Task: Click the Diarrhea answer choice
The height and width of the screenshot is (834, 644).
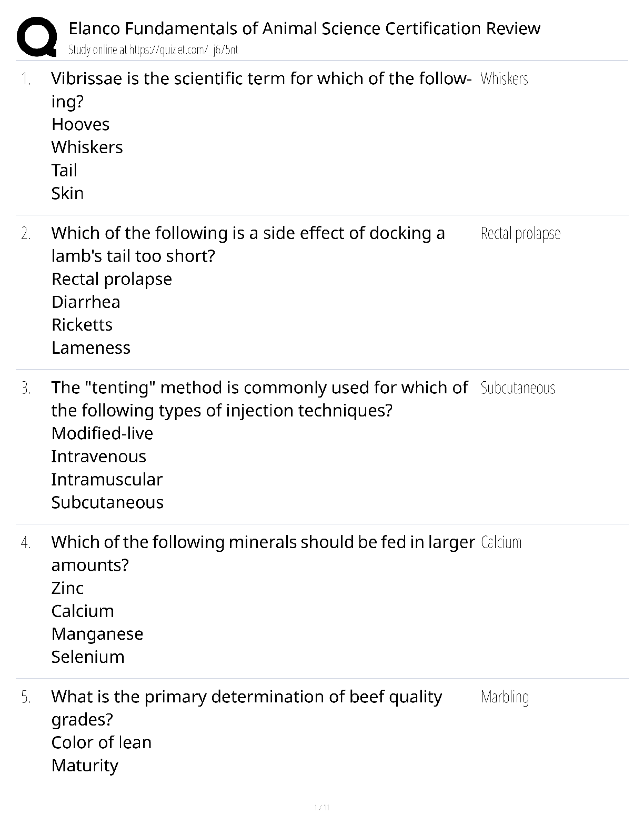Action: tap(86, 302)
